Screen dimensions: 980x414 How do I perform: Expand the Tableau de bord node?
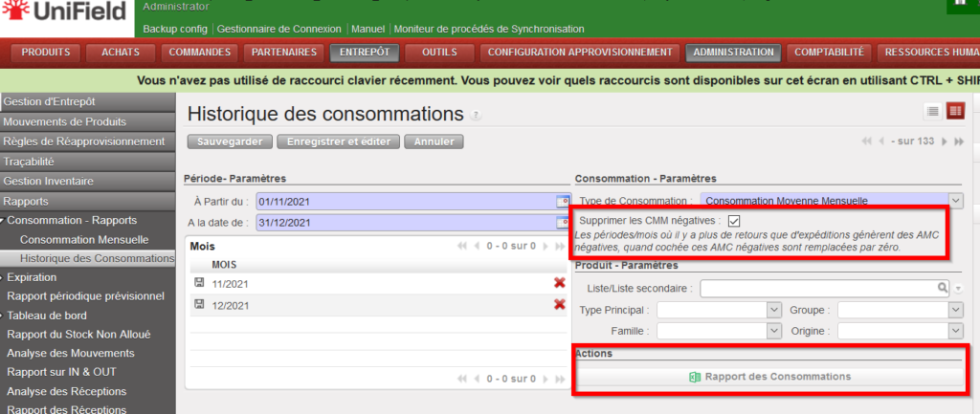3,316
